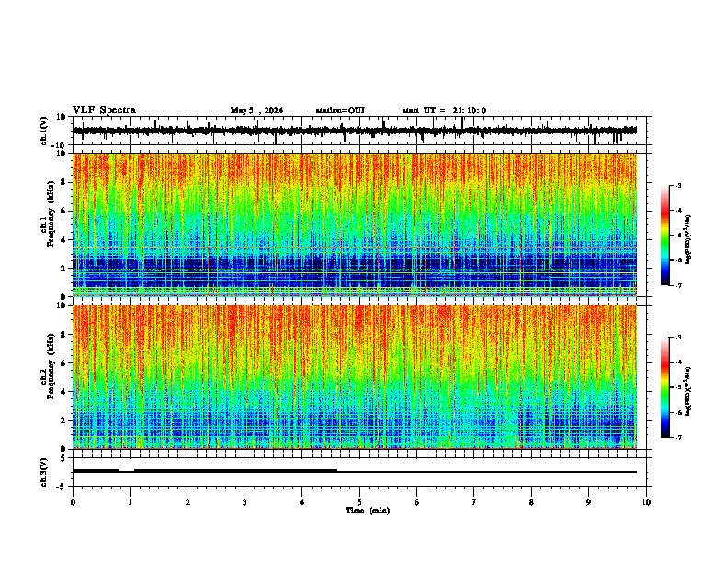
Task: Click the ch.1 spectrogram color bar
Action: pyautogui.click(x=665, y=236)
